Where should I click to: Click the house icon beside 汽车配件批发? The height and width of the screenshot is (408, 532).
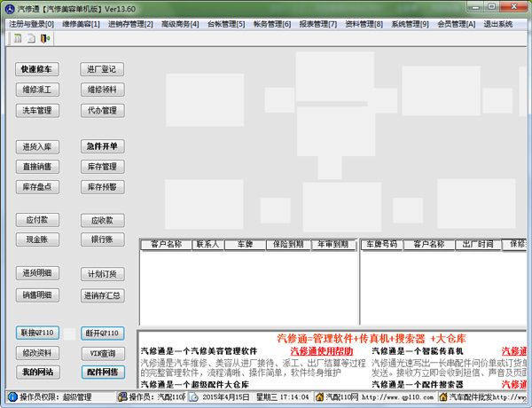tap(443, 396)
